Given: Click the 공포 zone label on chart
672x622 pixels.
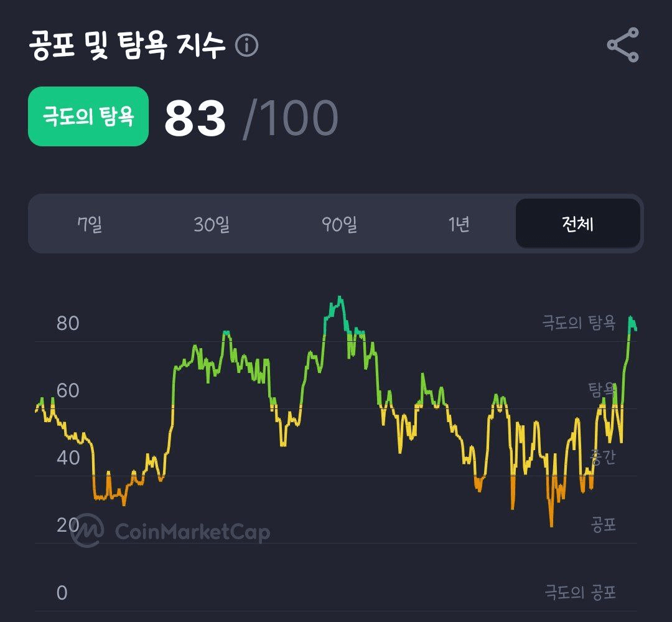Looking at the screenshot, I should [604, 525].
